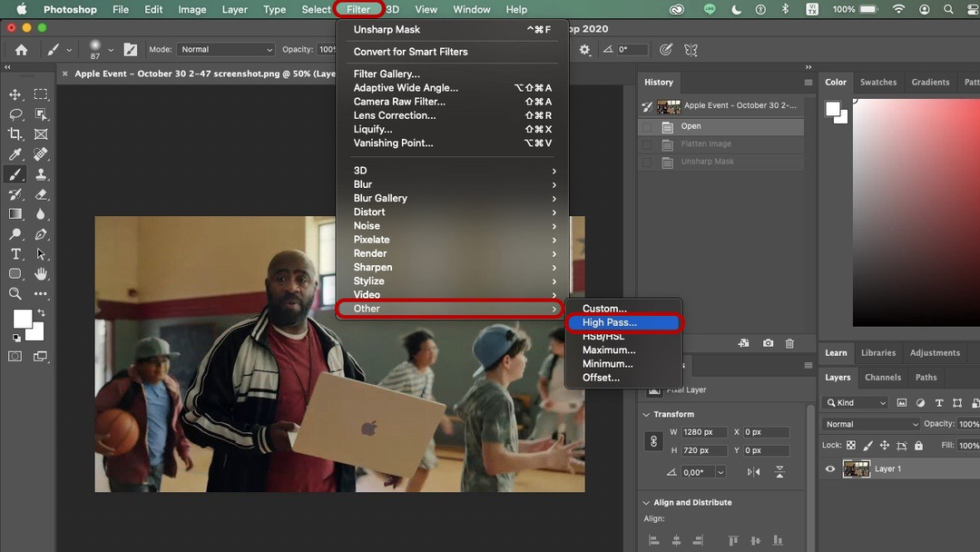980x552 pixels.
Task: Select the Horizontal Type tool
Action: click(15, 254)
